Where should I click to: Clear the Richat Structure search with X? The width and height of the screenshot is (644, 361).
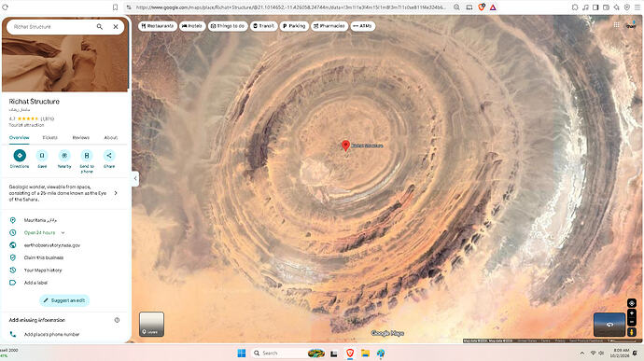(116, 27)
